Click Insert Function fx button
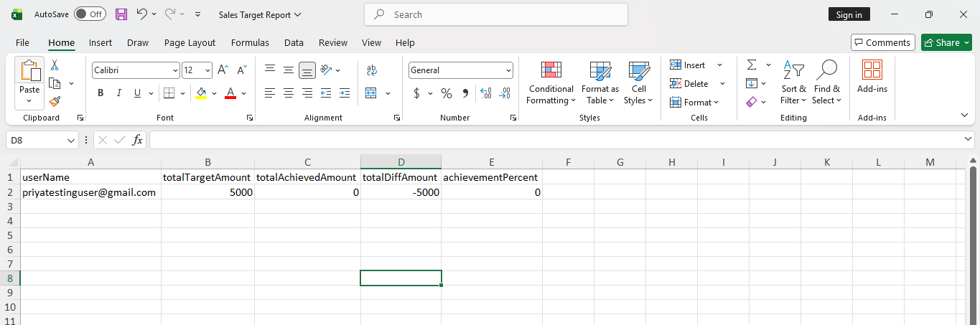 point(138,141)
